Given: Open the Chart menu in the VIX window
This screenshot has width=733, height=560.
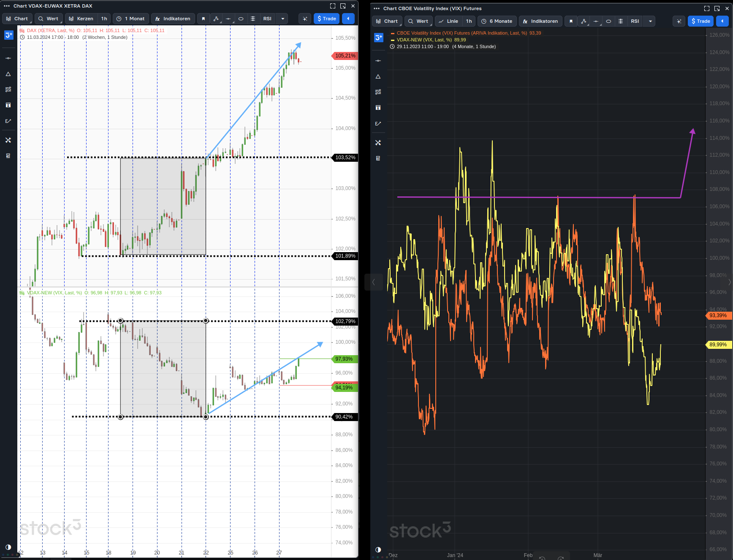Looking at the screenshot, I should [387, 21].
